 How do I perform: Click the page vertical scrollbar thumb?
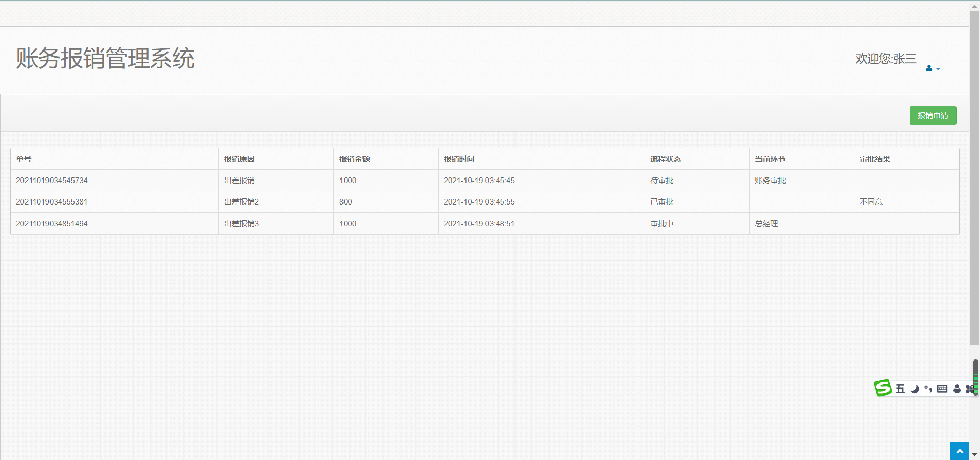coord(974,178)
